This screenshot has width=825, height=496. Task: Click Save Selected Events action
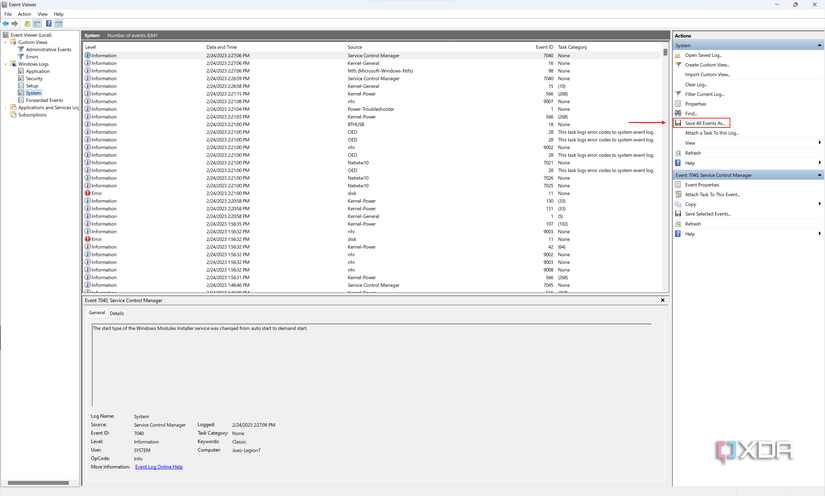pyautogui.click(x=708, y=214)
